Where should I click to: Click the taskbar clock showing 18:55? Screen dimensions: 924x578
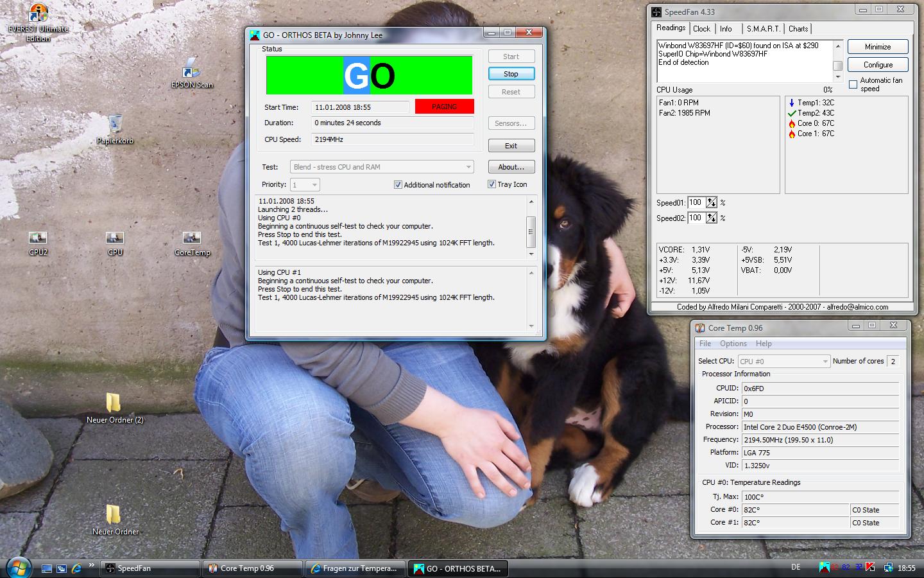907,568
